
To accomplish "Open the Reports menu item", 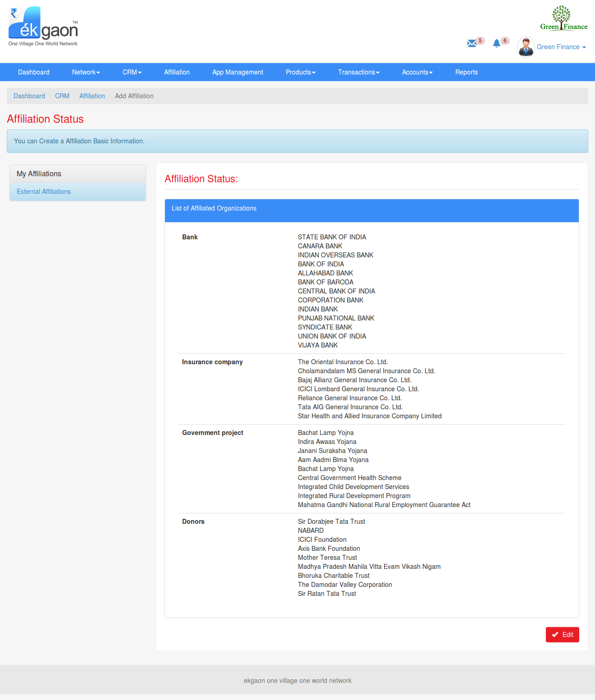I will tap(467, 72).
